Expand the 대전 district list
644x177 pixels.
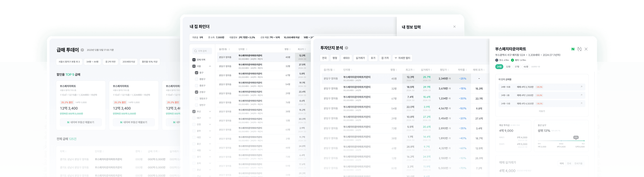tap(210, 137)
